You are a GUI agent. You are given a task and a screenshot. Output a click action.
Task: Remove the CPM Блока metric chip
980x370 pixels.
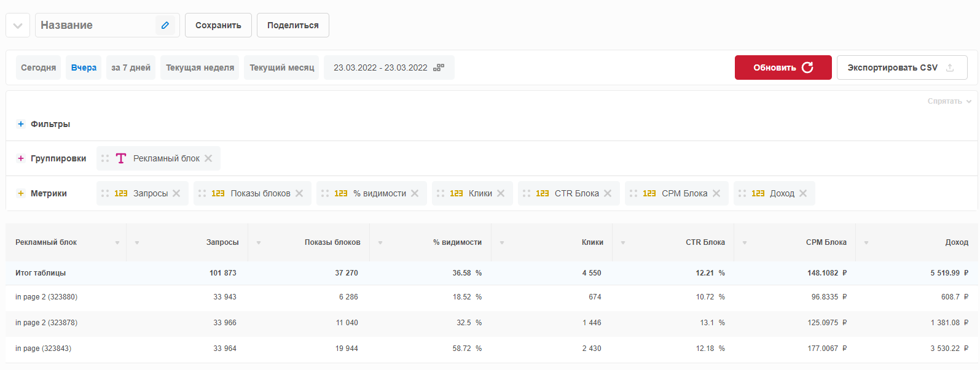pyautogui.click(x=716, y=193)
